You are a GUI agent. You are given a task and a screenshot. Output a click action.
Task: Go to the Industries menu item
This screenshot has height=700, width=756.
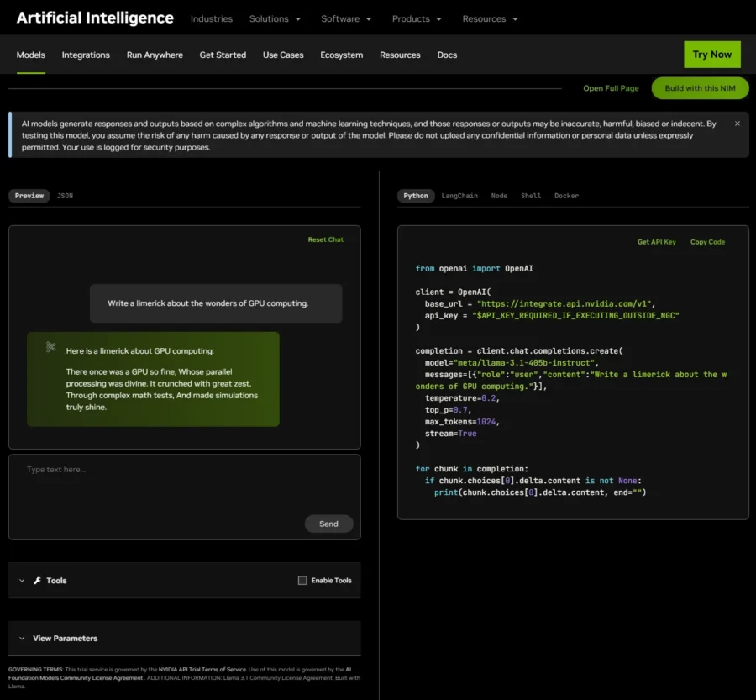click(x=211, y=18)
